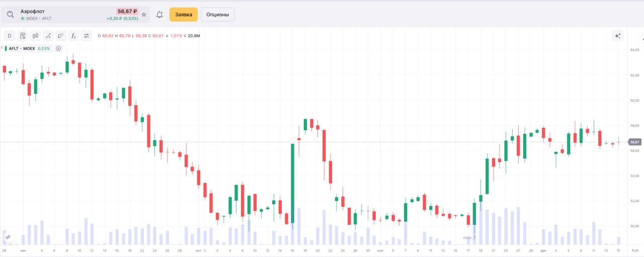This screenshot has height=257, width=644.
Task: Click the flag-shaped toolbar icon
Action: click(60, 36)
